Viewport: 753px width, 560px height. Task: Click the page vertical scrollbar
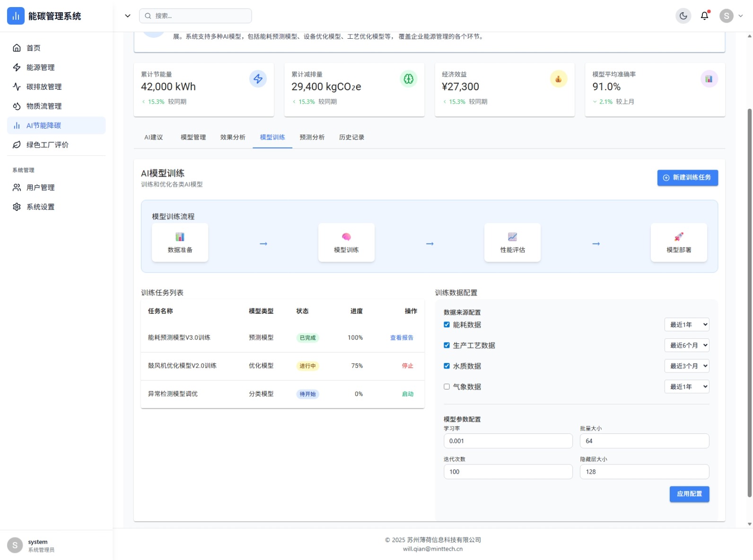pyautogui.click(x=749, y=302)
